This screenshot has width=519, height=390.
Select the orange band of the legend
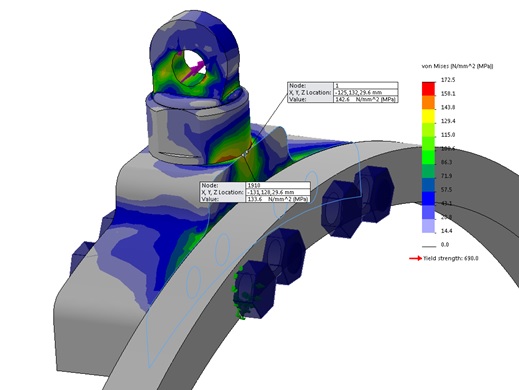tap(428, 103)
